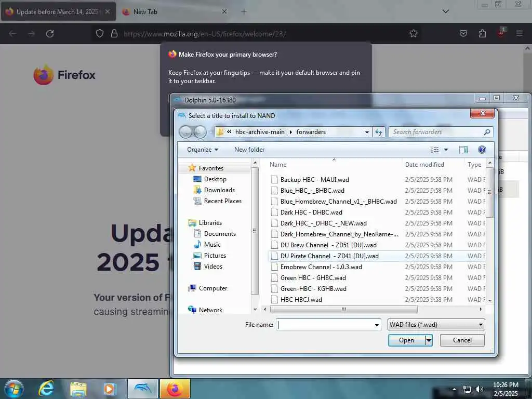Open Videos library
The width and height of the screenshot is (532, 399).
coord(213,267)
